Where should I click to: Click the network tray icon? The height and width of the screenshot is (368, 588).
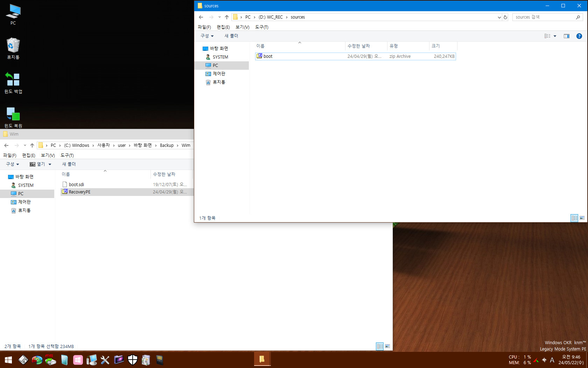click(536, 360)
